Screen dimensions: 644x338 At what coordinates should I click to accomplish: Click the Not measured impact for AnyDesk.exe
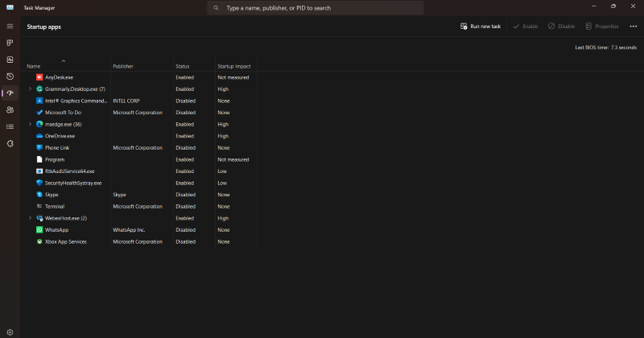233,77
